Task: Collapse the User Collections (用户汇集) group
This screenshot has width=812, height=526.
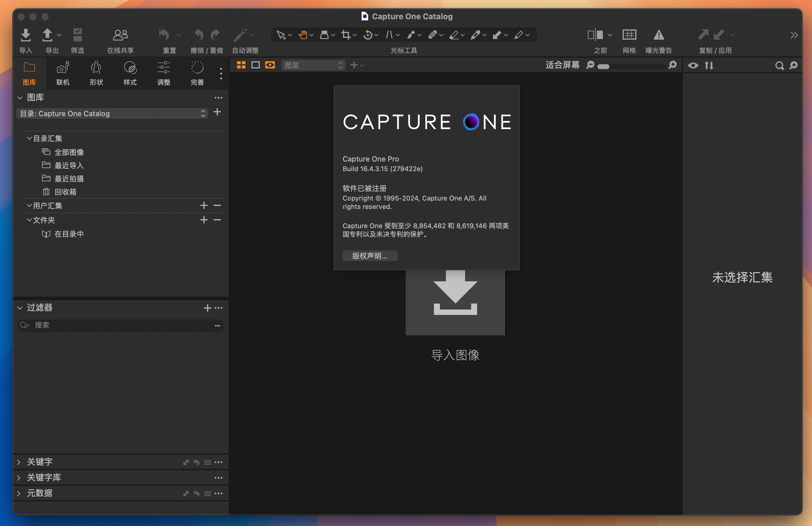Action: 29,205
